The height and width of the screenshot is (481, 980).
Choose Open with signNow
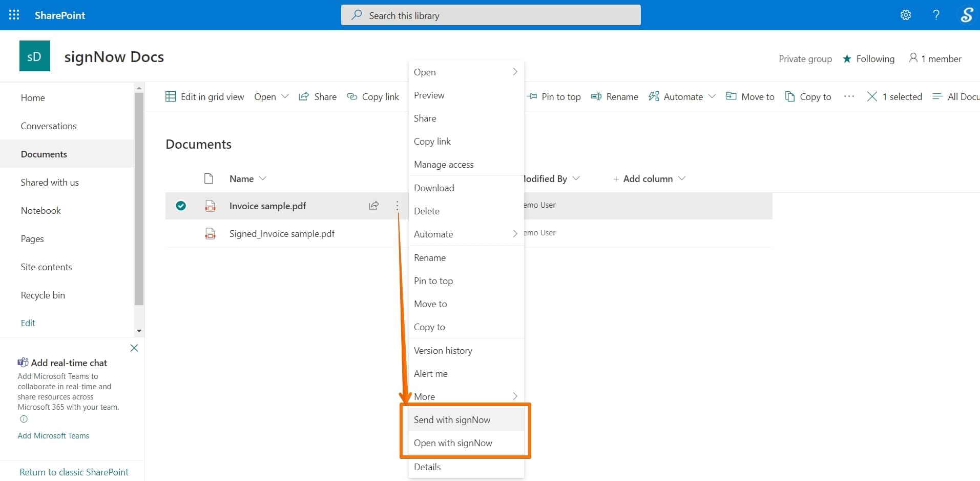coord(466,443)
